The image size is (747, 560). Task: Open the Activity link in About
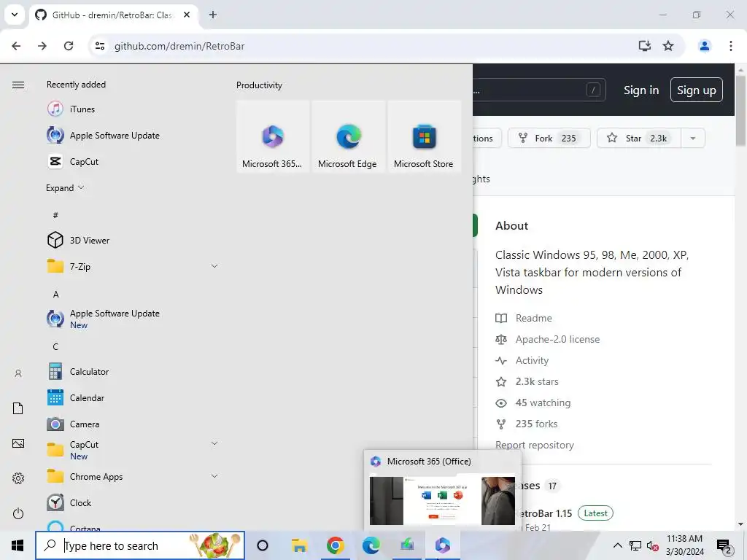[x=532, y=360]
